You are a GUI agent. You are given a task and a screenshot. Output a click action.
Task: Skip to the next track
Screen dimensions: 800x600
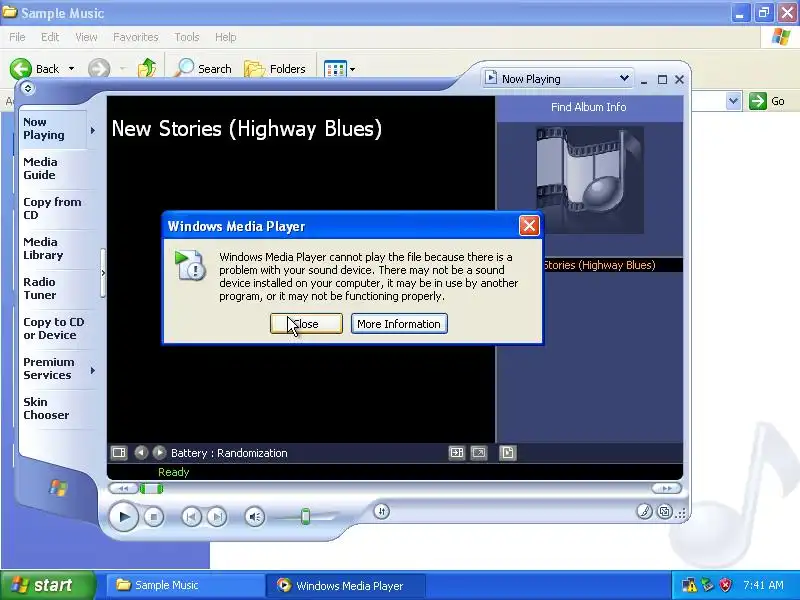pyautogui.click(x=216, y=517)
